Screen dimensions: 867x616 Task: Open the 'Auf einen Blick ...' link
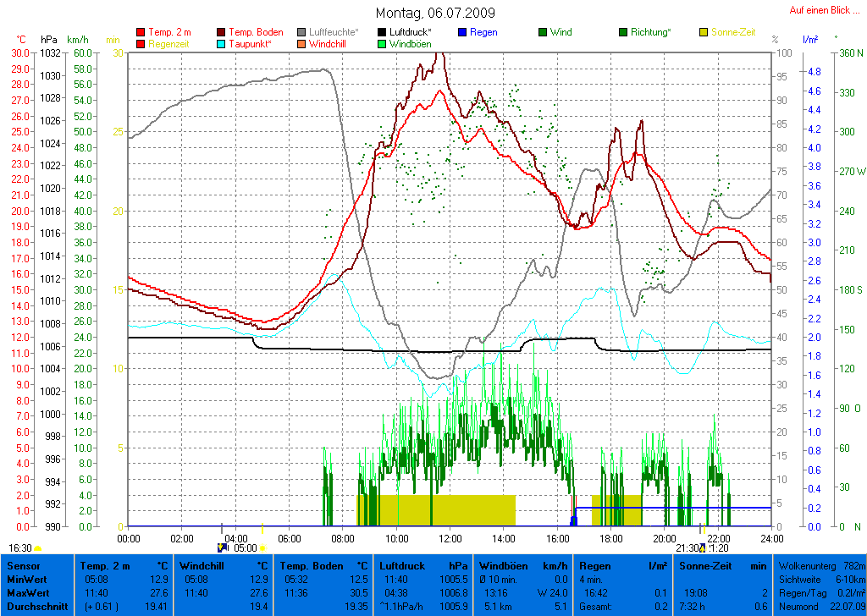tap(819, 10)
